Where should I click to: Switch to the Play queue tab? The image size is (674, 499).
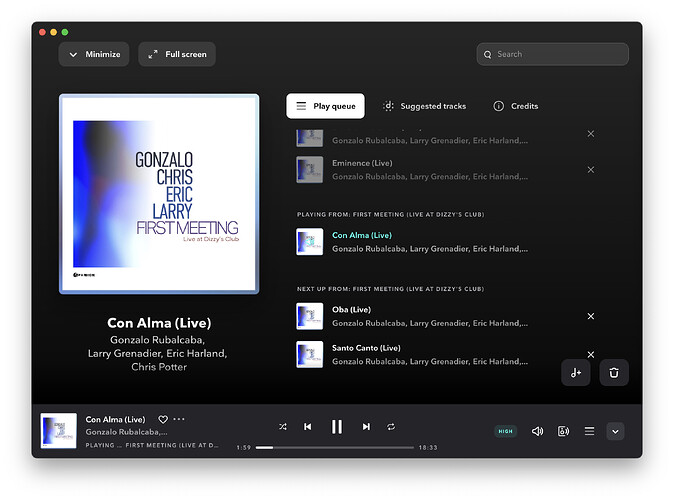(x=325, y=106)
